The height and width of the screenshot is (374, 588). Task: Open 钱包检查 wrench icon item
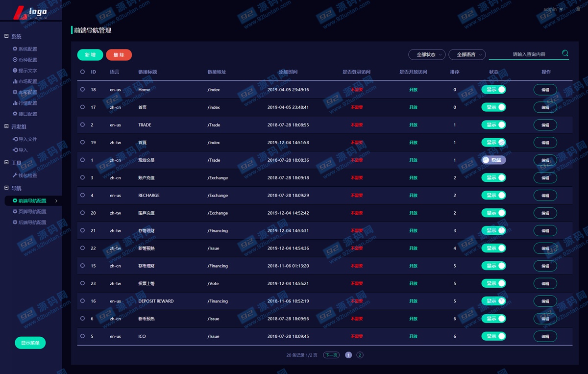tap(15, 175)
